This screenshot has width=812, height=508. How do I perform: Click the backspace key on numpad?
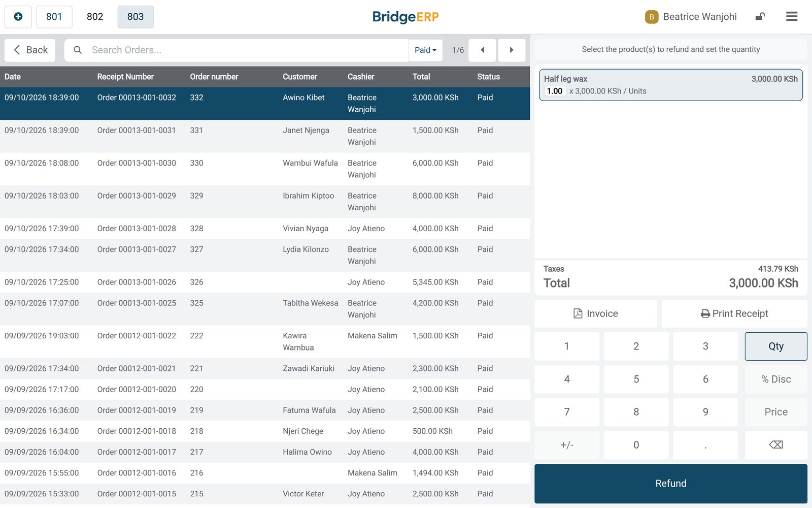(775, 445)
